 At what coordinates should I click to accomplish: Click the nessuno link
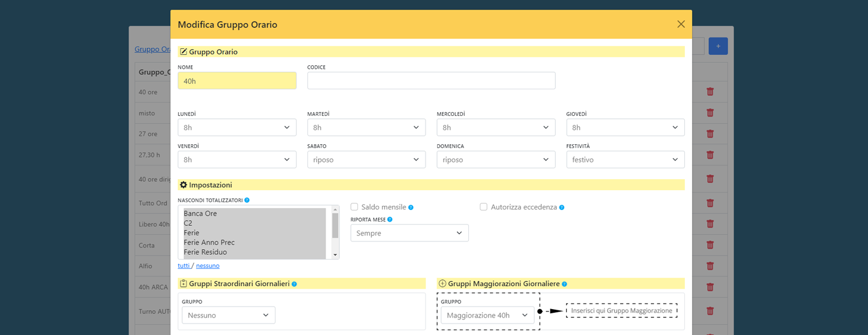pyautogui.click(x=208, y=266)
